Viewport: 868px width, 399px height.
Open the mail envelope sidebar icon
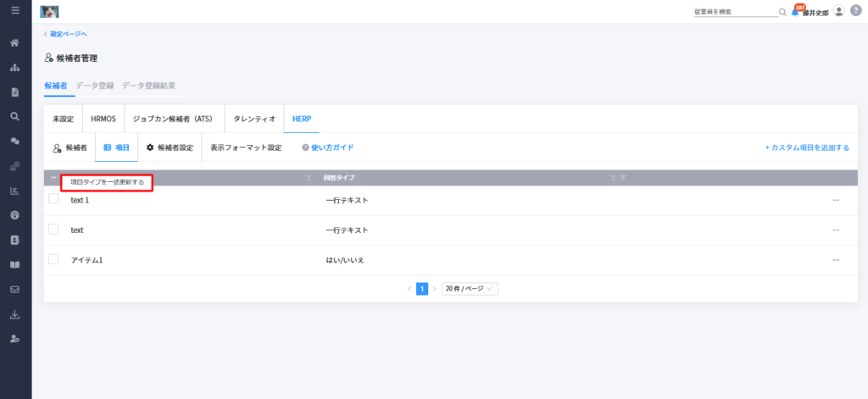(15, 290)
